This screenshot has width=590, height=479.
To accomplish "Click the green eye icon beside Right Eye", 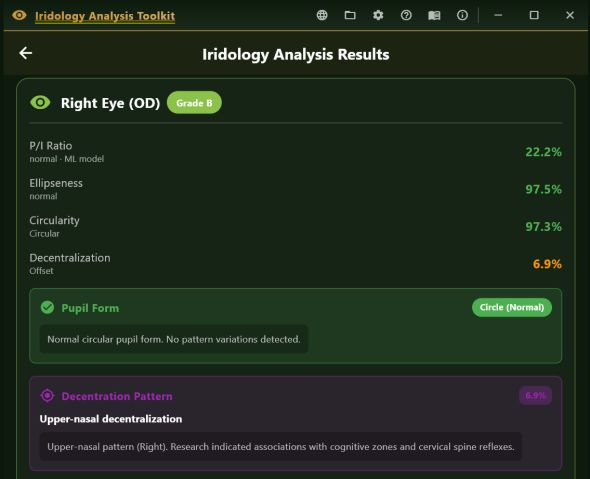I will [40, 102].
